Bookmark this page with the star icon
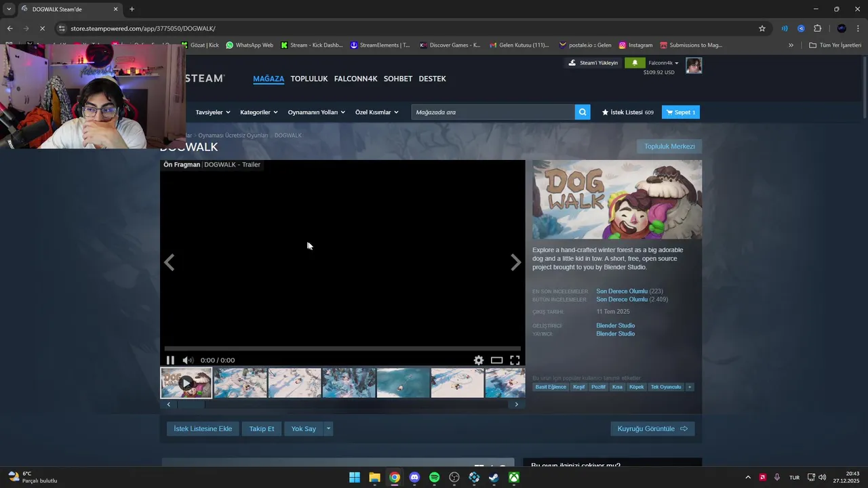The width and height of the screenshot is (868, 488). pos(762,28)
